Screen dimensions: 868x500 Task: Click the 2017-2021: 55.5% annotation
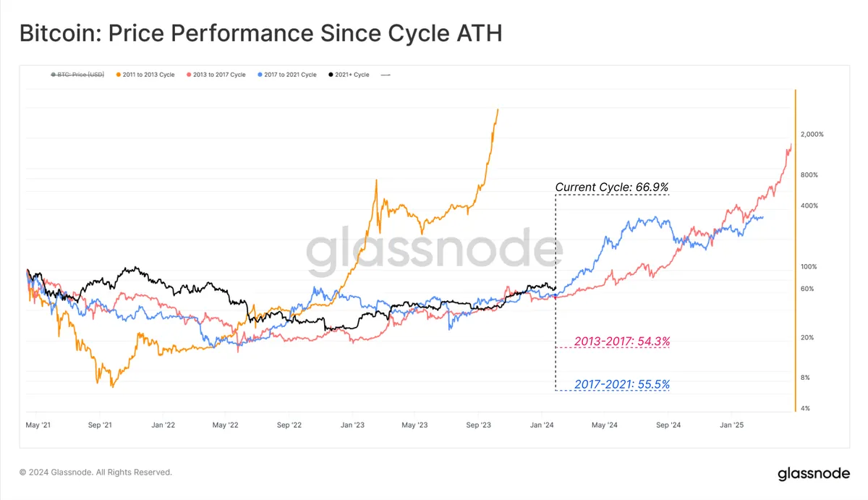pyautogui.click(x=622, y=385)
